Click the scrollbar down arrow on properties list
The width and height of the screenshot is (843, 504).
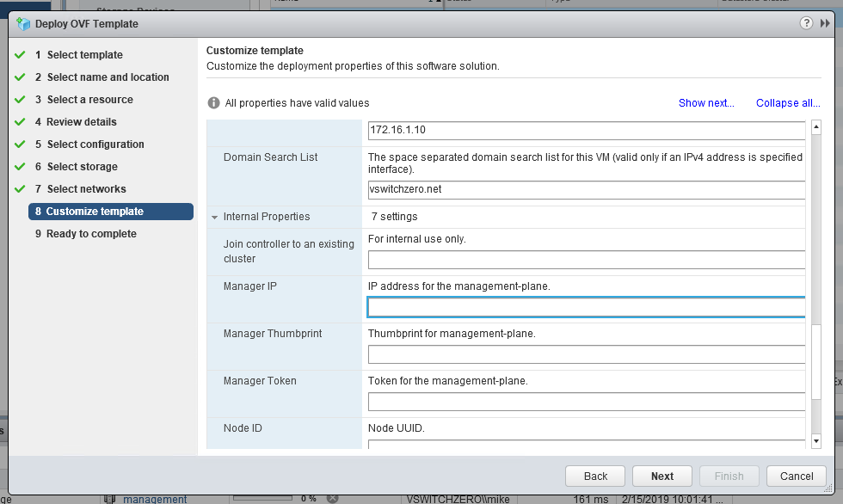tap(815, 441)
